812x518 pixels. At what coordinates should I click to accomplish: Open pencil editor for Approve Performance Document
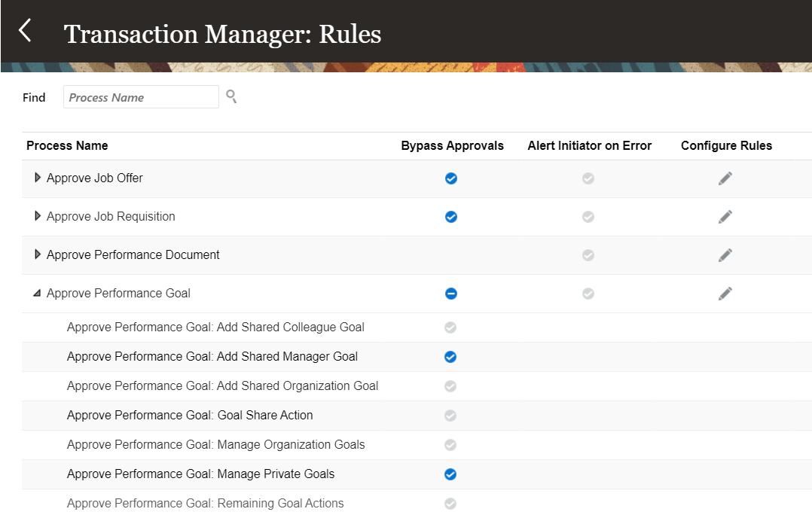[725, 254]
